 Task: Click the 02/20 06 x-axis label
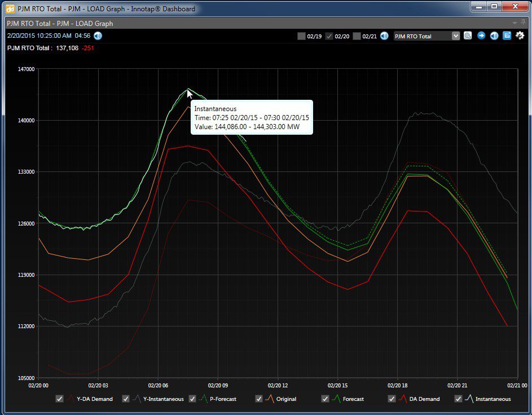pos(158,386)
